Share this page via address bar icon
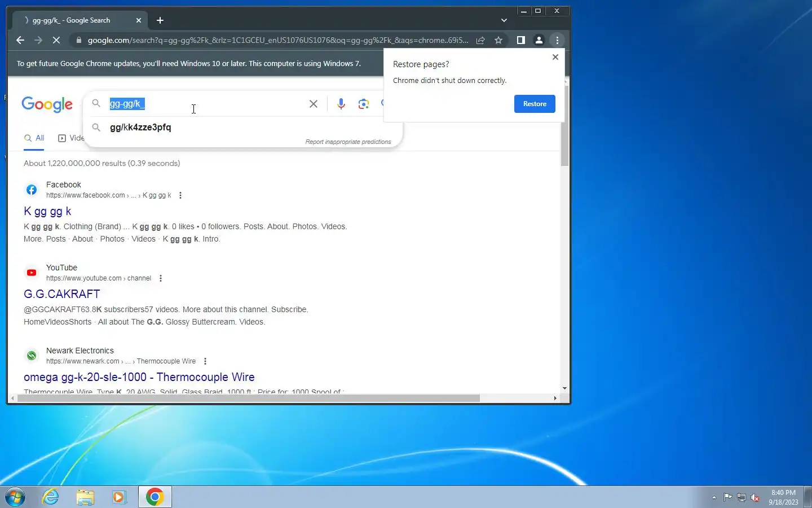 point(480,40)
